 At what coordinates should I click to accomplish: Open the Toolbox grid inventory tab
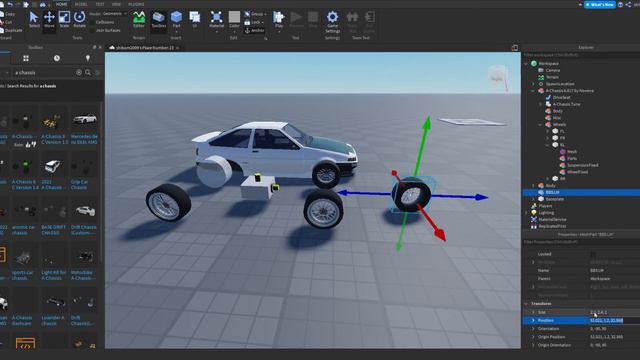tap(26, 58)
